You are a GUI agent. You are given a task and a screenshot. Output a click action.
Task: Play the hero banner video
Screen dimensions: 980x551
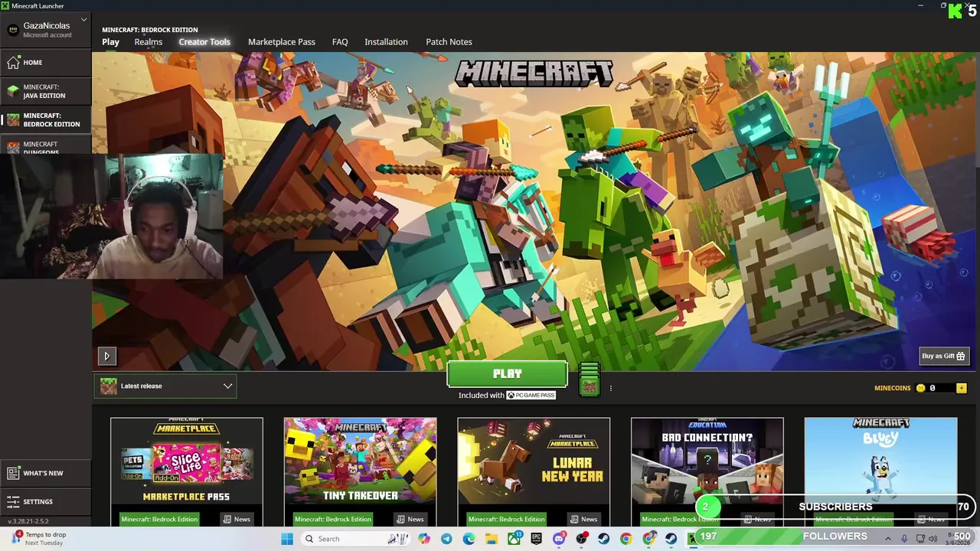pos(106,356)
